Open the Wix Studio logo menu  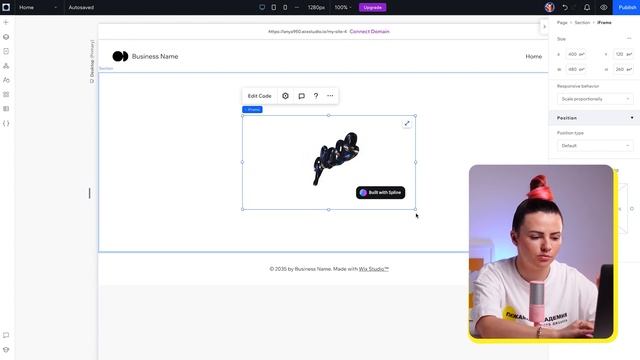pos(6,7)
